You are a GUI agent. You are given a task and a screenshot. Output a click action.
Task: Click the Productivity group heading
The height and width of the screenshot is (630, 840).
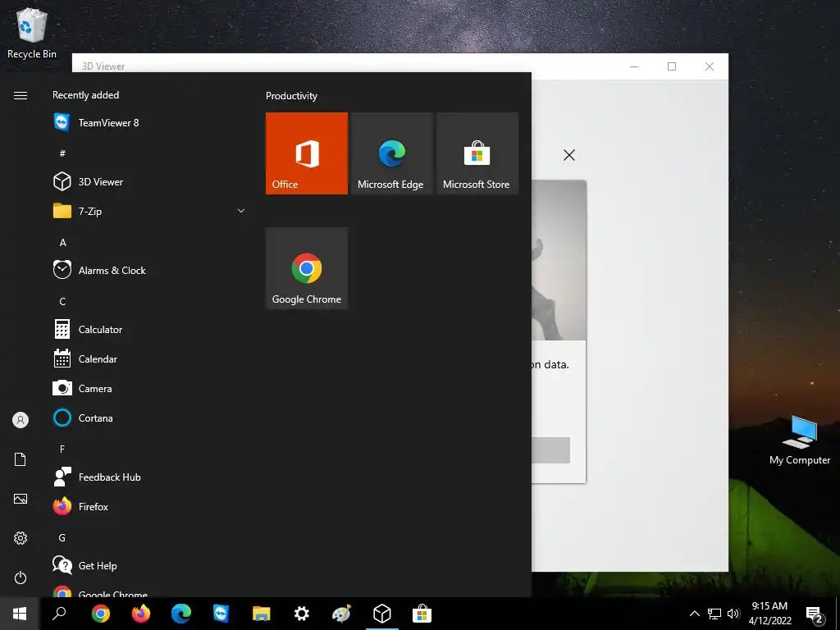tap(291, 96)
